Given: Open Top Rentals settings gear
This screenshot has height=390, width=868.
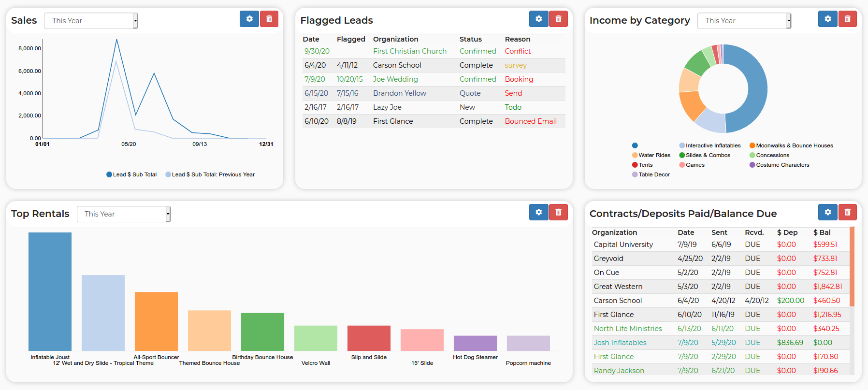Looking at the screenshot, I should click(539, 212).
